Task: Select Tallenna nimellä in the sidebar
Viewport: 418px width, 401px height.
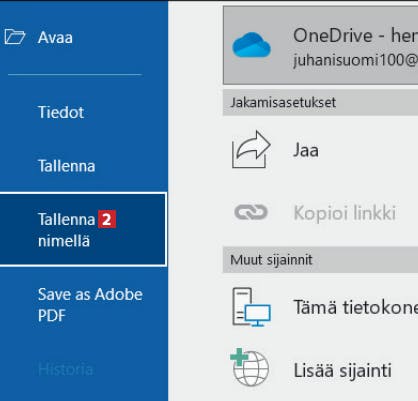Action: tap(83, 229)
